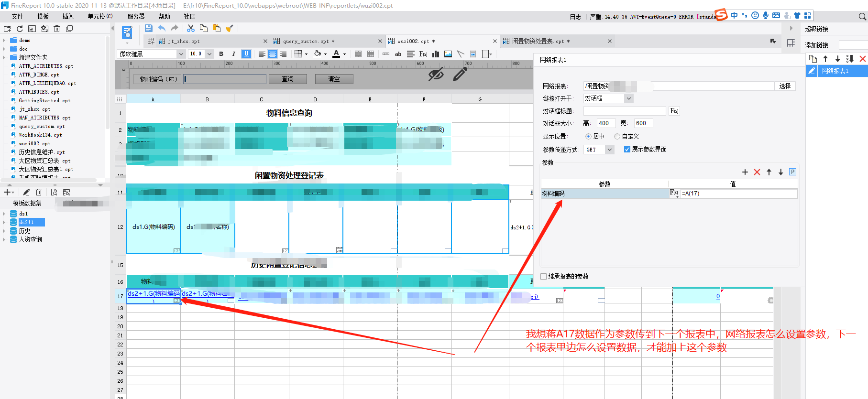Click the insert image icon
This screenshot has width=868, height=399.
coord(448,54)
